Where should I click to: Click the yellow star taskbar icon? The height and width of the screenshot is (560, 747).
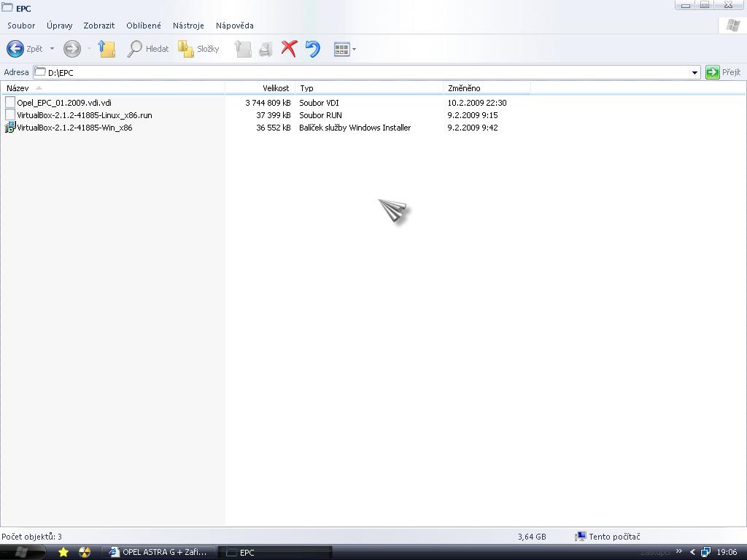pyautogui.click(x=63, y=552)
